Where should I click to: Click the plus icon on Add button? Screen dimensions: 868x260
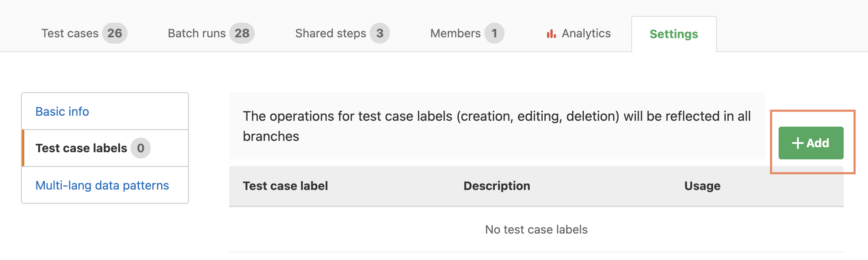pyautogui.click(x=797, y=143)
